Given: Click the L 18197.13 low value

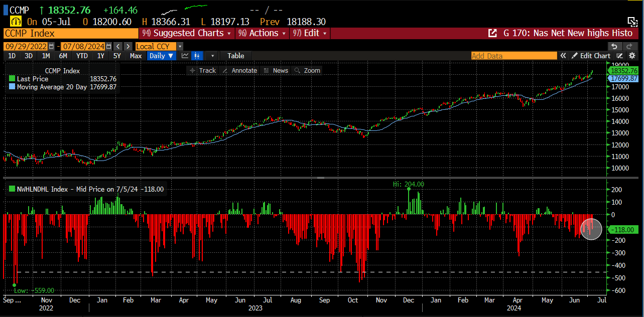Looking at the screenshot, I should pos(225,22).
